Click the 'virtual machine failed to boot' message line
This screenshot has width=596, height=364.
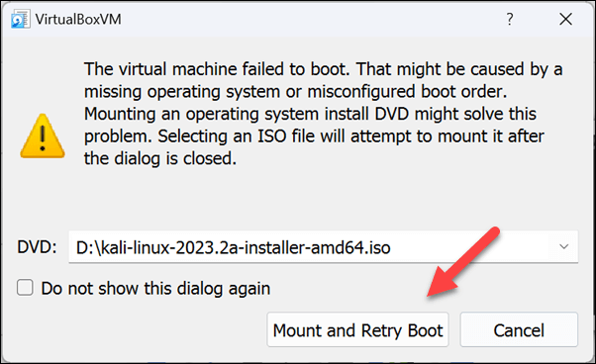pos(323,69)
